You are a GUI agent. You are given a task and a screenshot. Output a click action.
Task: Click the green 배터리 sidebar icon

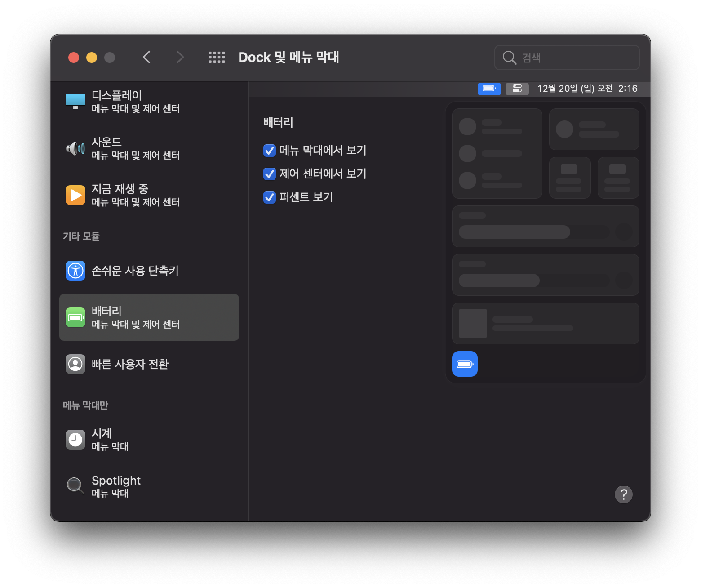[75, 317]
